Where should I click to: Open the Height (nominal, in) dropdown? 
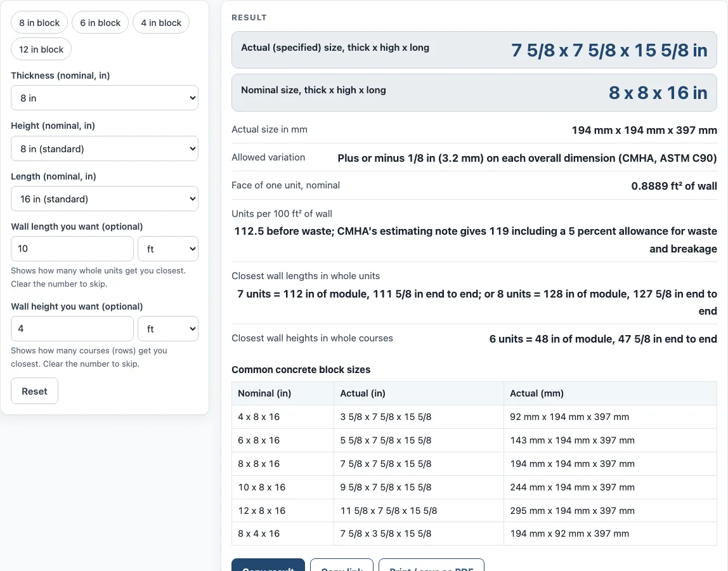(x=105, y=148)
